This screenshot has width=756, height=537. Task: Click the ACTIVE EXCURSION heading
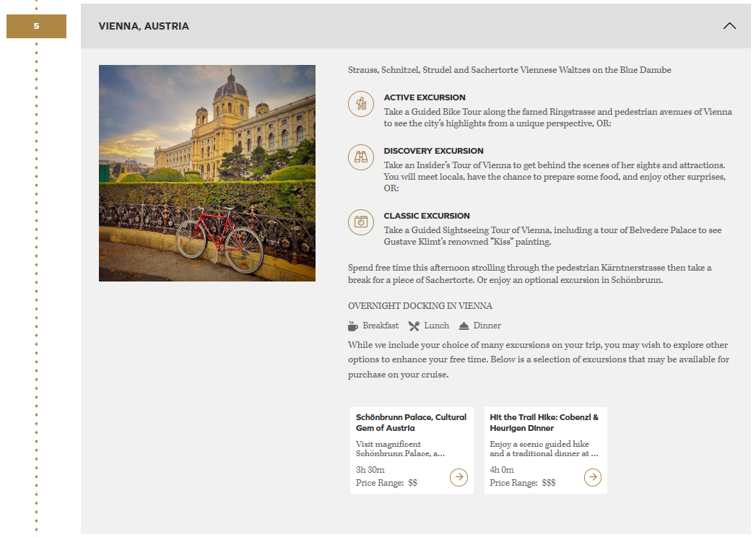pyautogui.click(x=425, y=97)
